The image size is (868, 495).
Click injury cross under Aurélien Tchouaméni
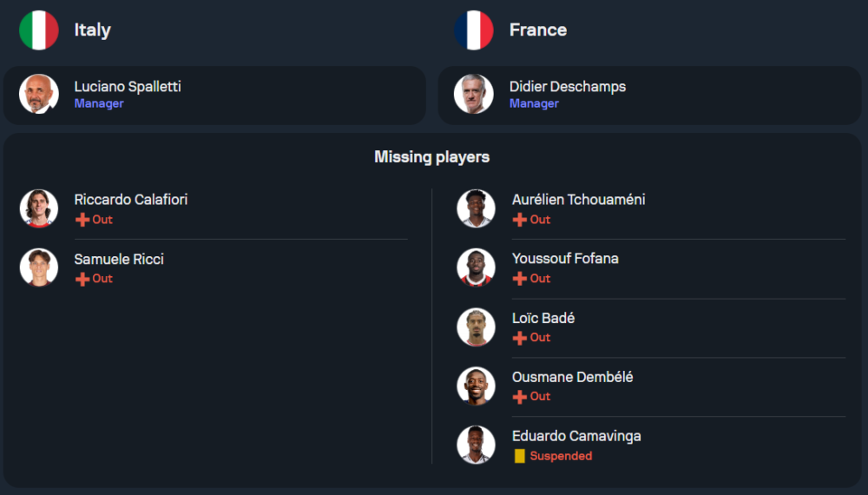tap(520, 220)
